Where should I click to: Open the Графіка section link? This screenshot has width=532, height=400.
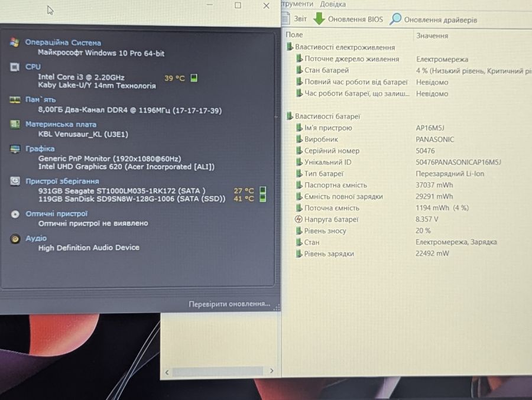40,149
